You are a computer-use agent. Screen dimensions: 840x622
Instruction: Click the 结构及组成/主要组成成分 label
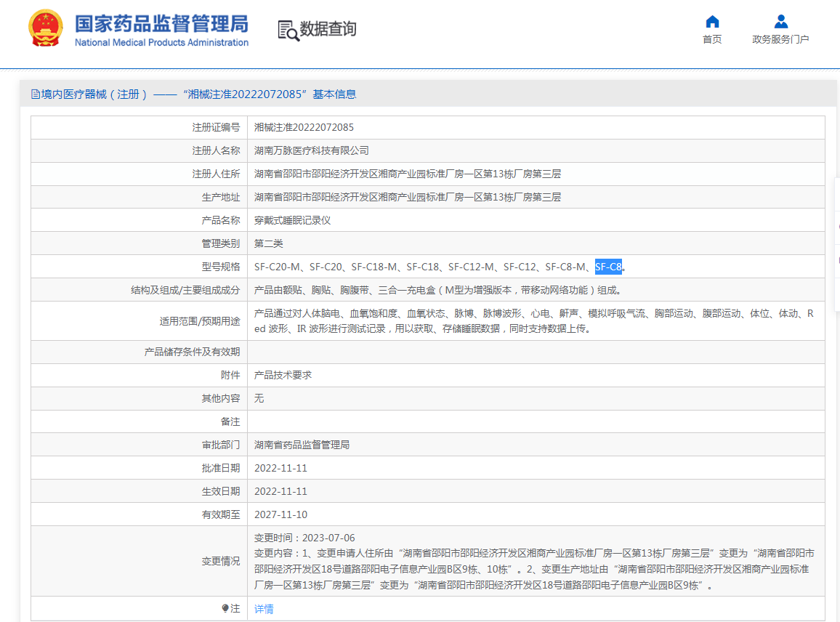(x=185, y=291)
